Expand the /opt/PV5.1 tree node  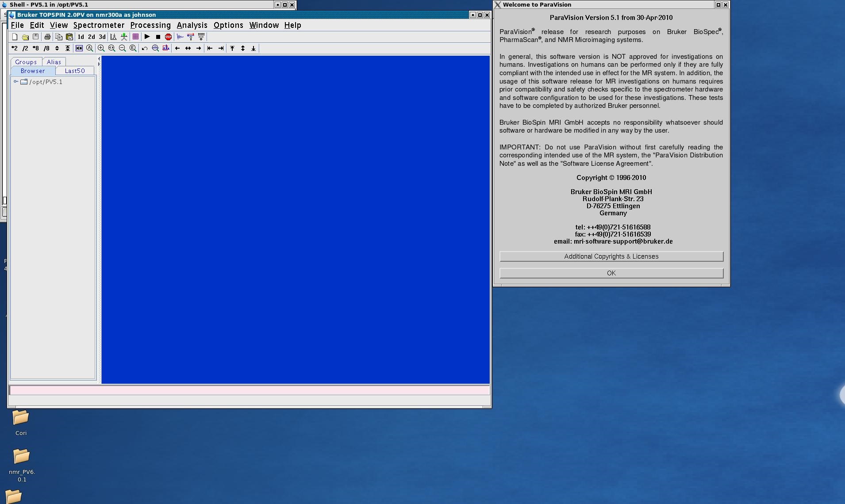pyautogui.click(x=16, y=82)
